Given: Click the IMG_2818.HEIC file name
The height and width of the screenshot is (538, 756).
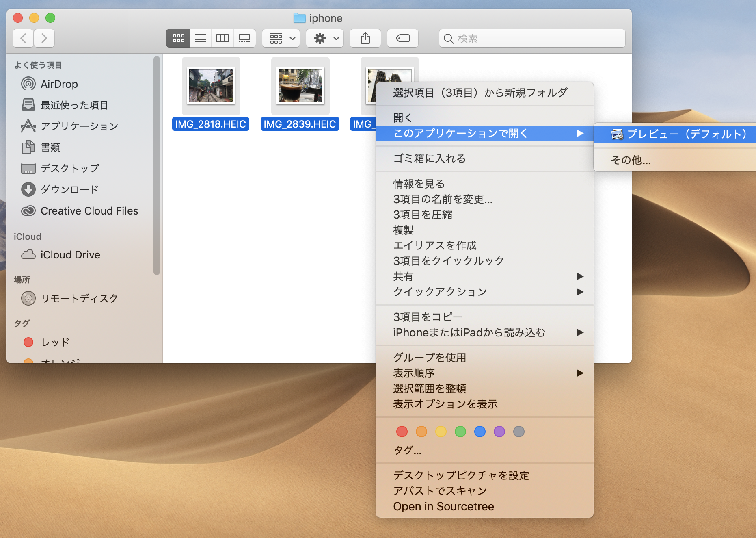Looking at the screenshot, I should (x=211, y=124).
